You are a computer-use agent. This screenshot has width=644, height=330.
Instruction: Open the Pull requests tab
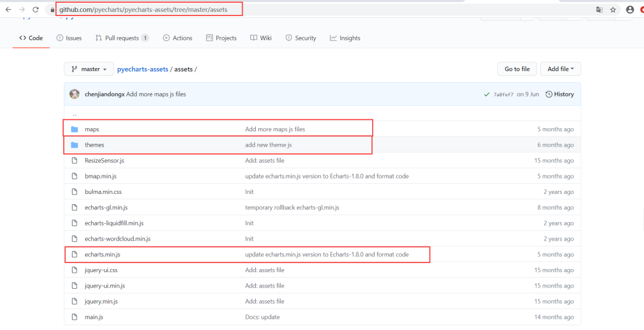(122, 38)
